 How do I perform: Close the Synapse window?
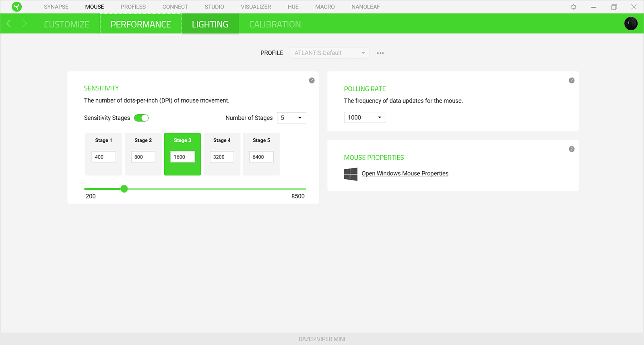(x=634, y=7)
